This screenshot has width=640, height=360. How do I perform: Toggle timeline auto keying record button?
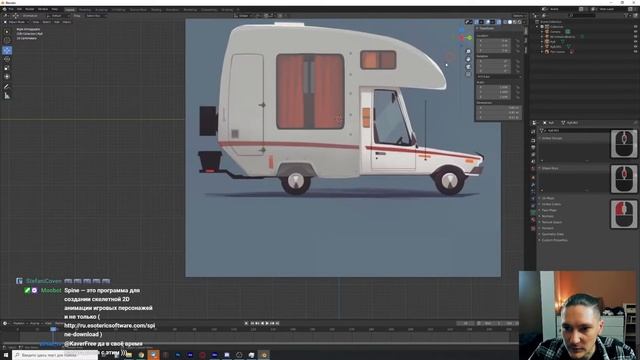(246, 323)
